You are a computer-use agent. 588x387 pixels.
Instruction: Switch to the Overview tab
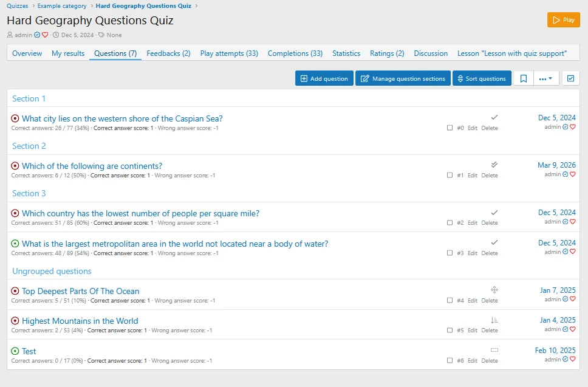click(27, 53)
